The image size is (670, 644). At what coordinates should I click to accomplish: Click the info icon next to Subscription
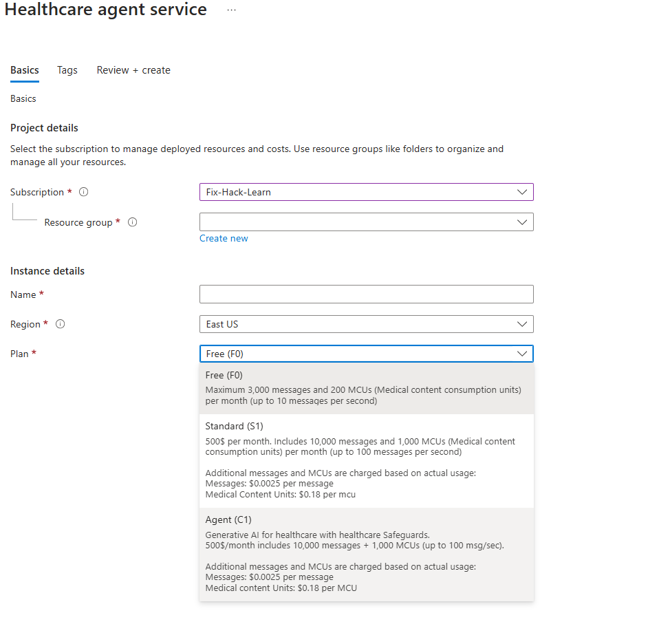click(84, 192)
